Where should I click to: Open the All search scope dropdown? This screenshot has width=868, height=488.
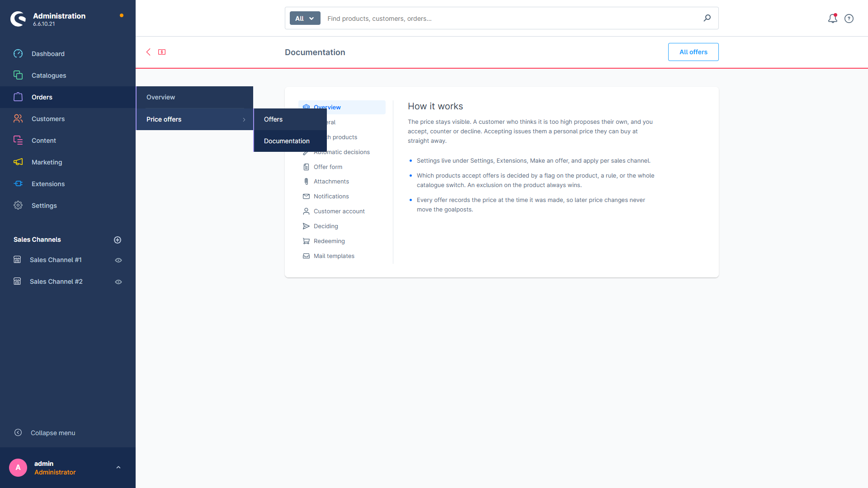[x=305, y=19]
